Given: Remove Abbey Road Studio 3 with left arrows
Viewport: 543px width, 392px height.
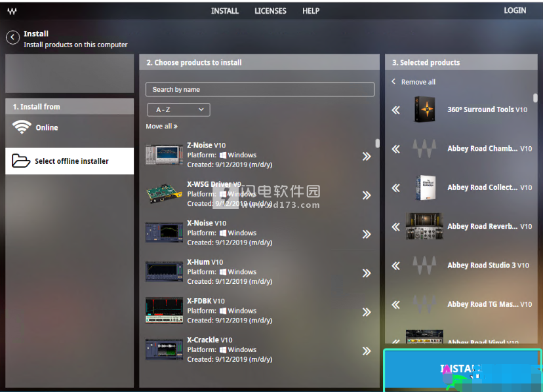Looking at the screenshot, I should (x=396, y=266).
